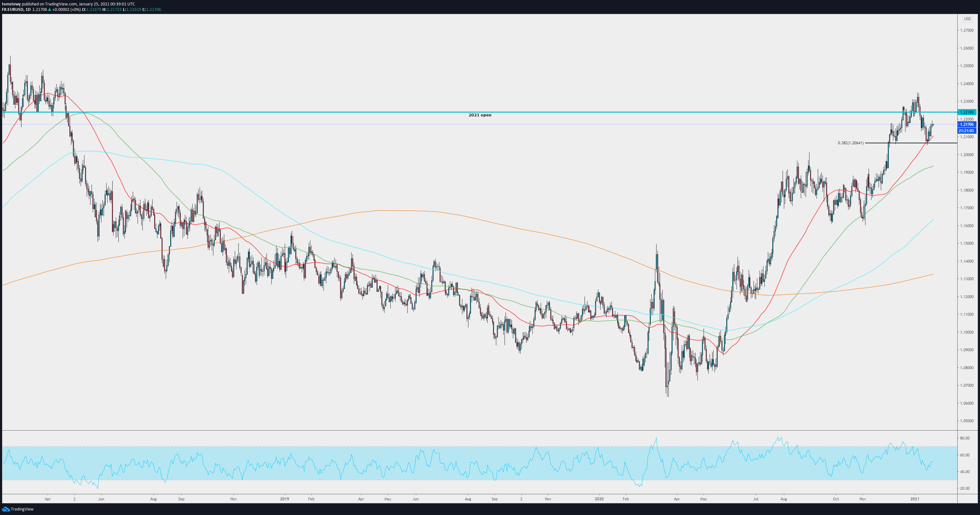
Task: Click the 1.20000 price axis label
Action: 967,154
